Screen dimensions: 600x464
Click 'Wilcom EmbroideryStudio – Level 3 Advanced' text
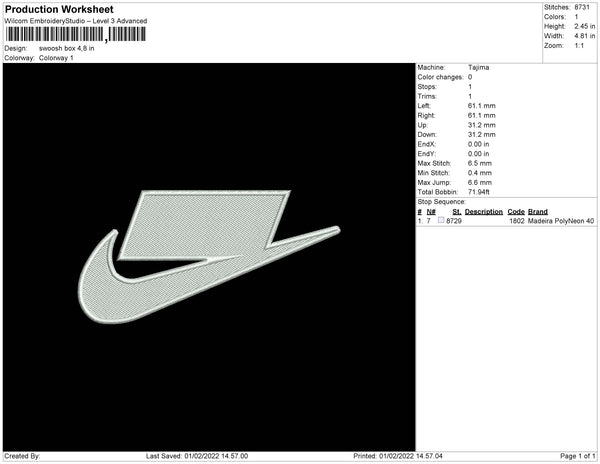click(x=76, y=21)
